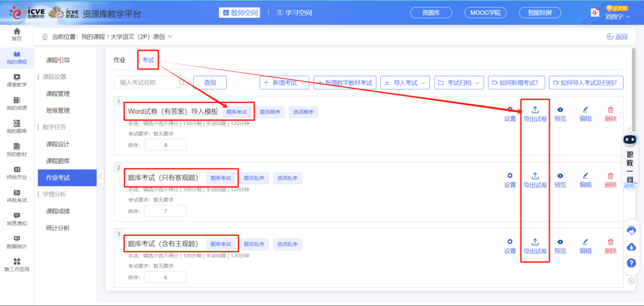The width and height of the screenshot is (644, 306).
Task: Edit the Word试卷 exam with the pencil icon
Action: click(585, 110)
